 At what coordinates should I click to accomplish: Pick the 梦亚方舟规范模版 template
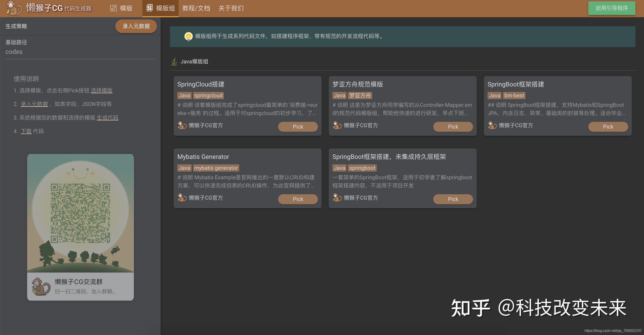pos(453,127)
